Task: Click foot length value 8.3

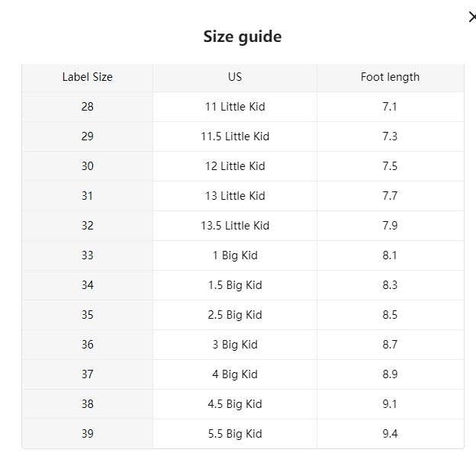Action: click(x=390, y=285)
